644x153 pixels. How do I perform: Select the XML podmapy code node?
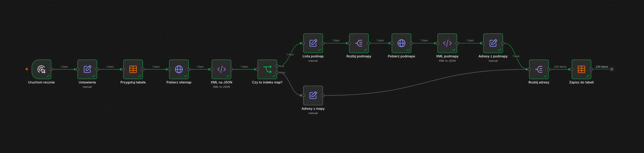[x=447, y=43]
